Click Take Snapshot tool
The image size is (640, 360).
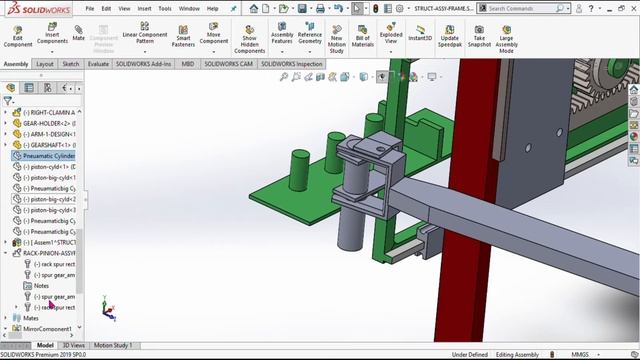tap(479, 36)
